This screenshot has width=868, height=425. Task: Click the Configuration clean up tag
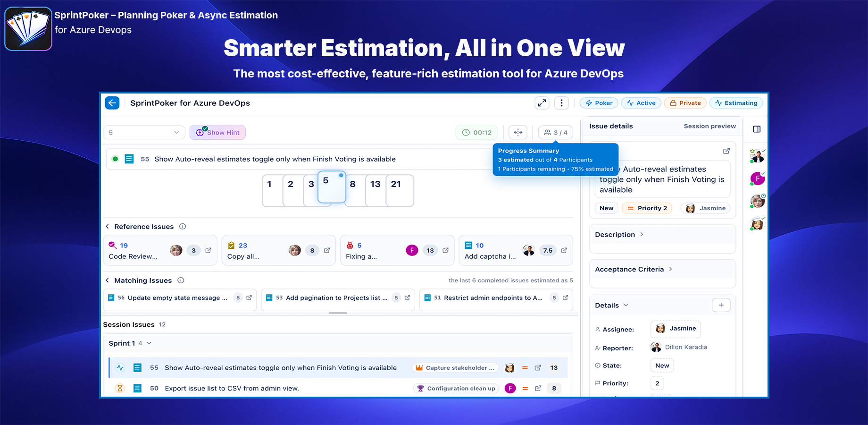(x=456, y=389)
